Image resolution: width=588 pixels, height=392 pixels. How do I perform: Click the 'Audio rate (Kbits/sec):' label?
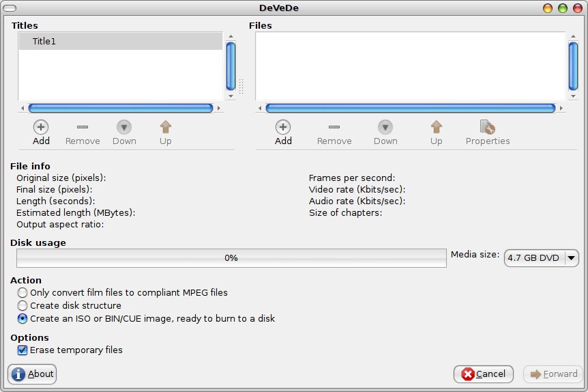click(357, 201)
